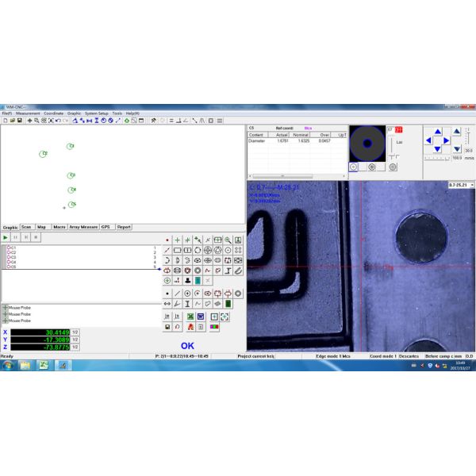476x476 pixels.
Task: Select the C3 element in the list
Action: click(x=13, y=257)
